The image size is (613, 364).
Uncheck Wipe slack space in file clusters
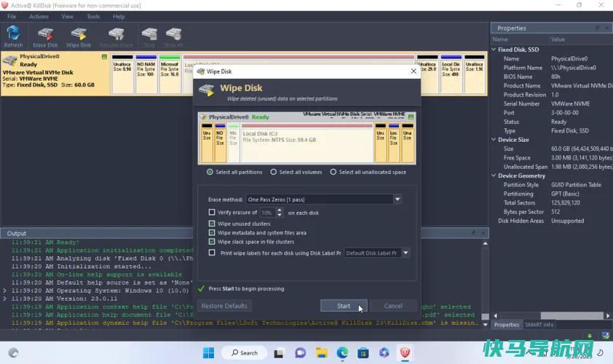pos(212,242)
